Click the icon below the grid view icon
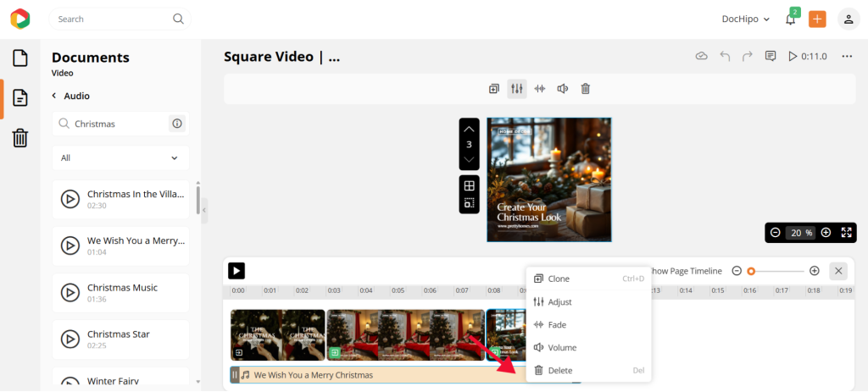Viewport: 868px width, 392px height. coord(469,203)
